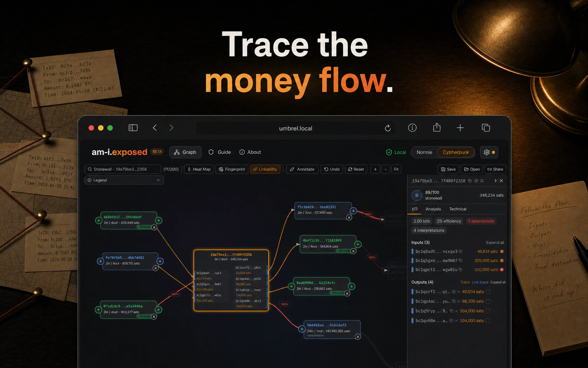Open transaction in external link icon

point(476,181)
